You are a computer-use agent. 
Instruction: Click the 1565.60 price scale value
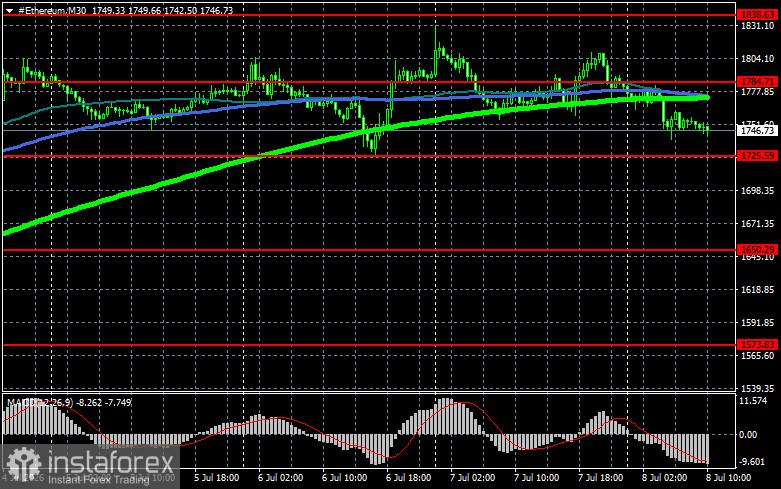point(758,356)
